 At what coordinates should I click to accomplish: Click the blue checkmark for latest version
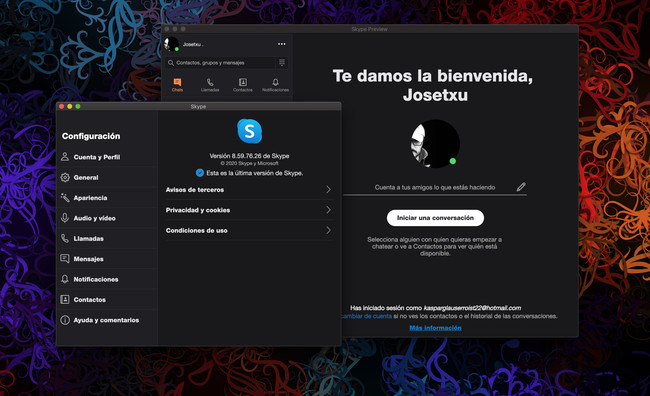(x=199, y=172)
